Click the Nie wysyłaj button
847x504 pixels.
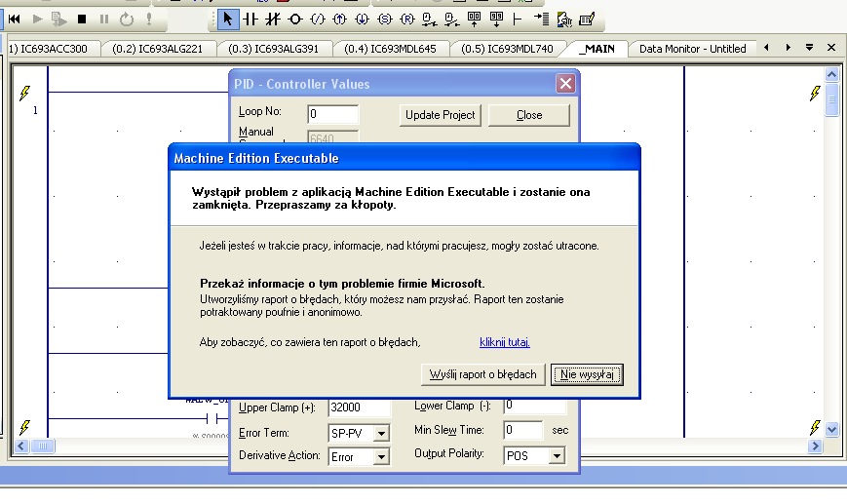pos(587,374)
